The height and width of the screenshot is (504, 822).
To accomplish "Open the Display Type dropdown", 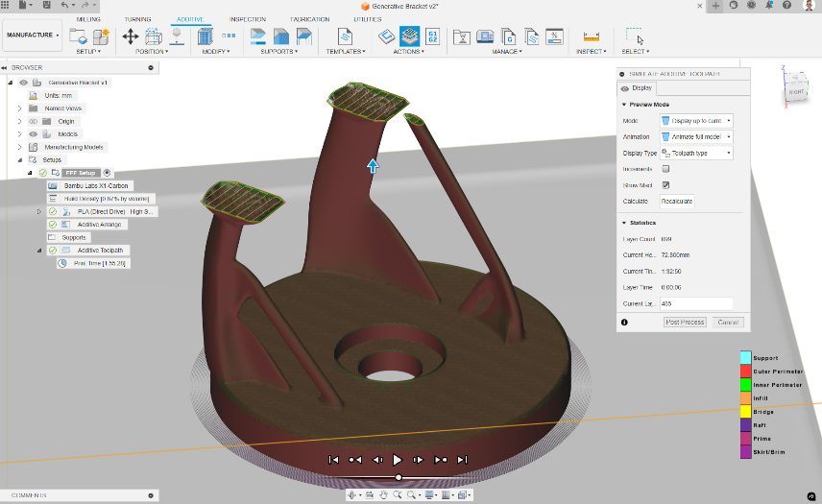I will pyautogui.click(x=696, y=153).
